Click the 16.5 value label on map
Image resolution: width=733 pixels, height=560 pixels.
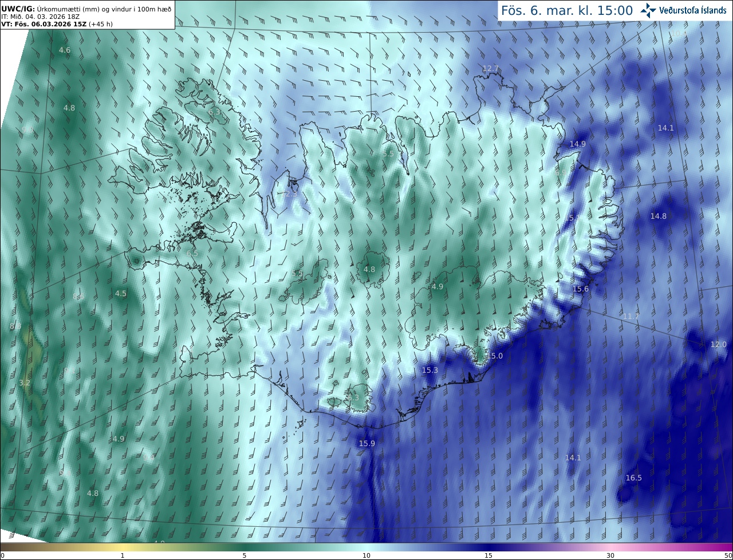coord(634,478)
